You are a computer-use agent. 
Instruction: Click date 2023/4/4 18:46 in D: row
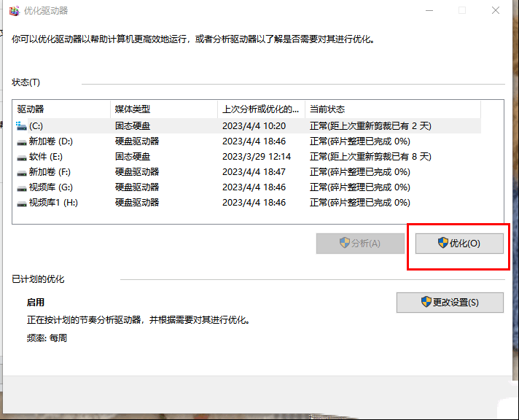pos(254,141)
